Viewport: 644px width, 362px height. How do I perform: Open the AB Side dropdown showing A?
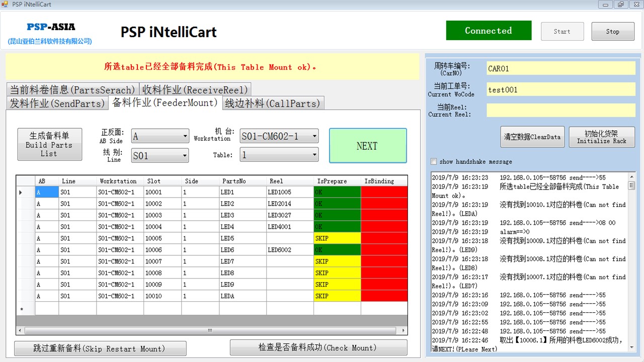(x=160, y=136)
